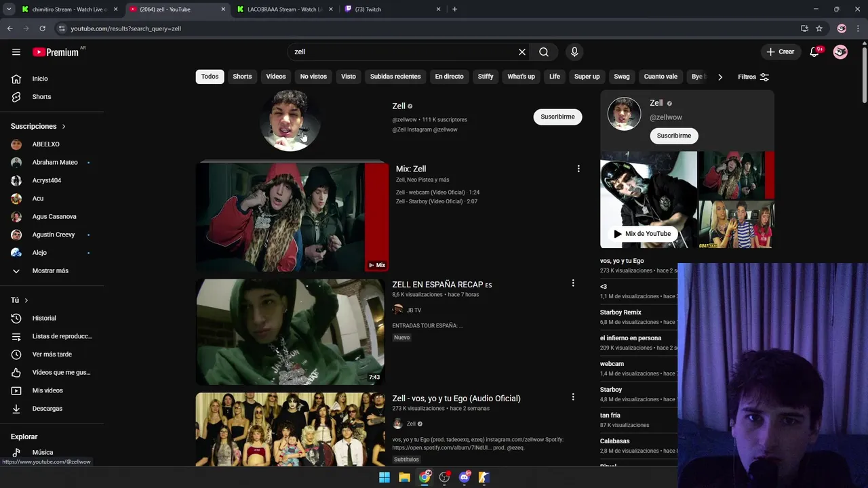Screen dimensions: 868x488
Task: Open the Mix: Zell video thumbnail
Action: click(x=292, y=217)
